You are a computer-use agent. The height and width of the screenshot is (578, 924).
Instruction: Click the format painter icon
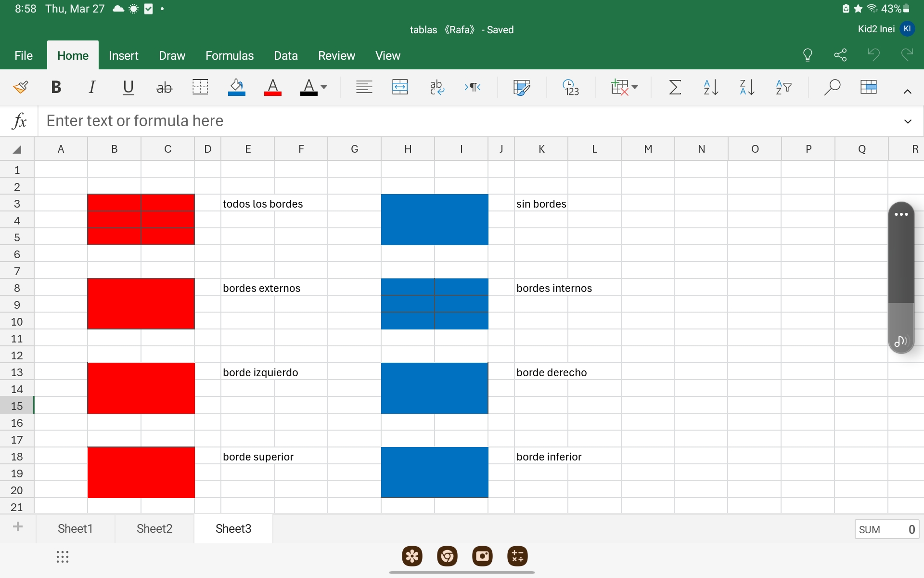[x=20, y=87]
